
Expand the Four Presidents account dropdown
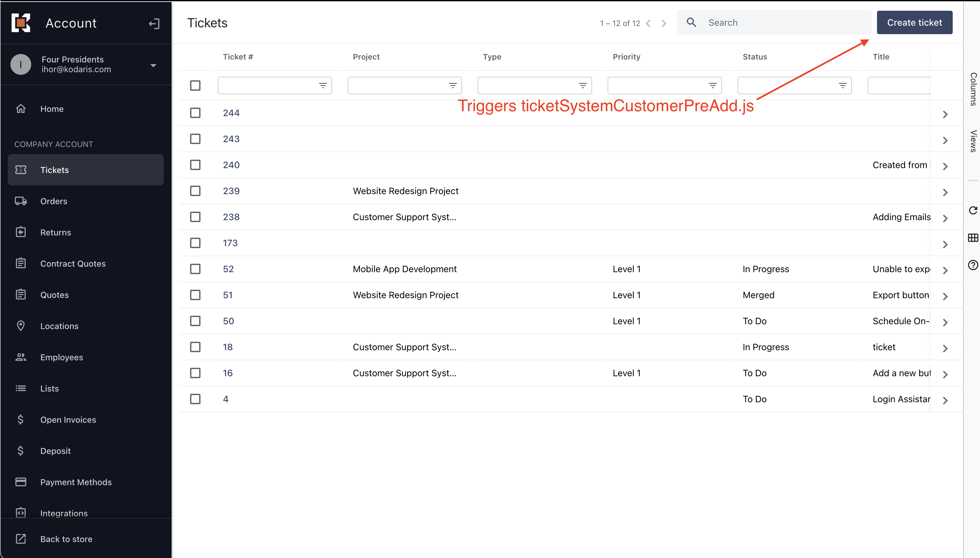tap(153, 66)
